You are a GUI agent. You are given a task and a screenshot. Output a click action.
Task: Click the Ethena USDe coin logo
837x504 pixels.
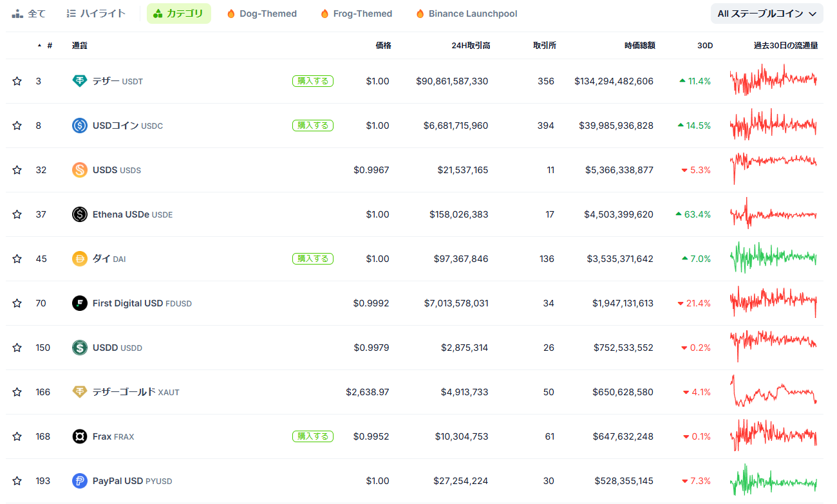coord(80,214)
